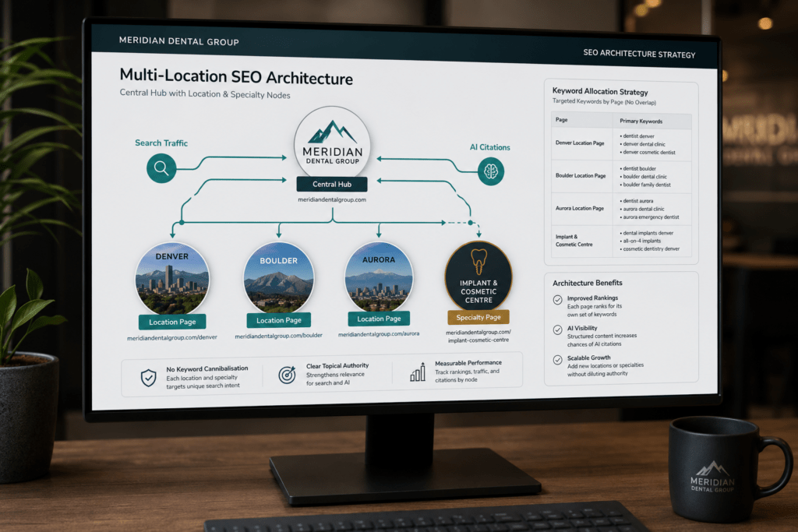798x532 pixels.
Task: Open the meridiandentalgroup.com/aurora link
Action: pos(379,334)
